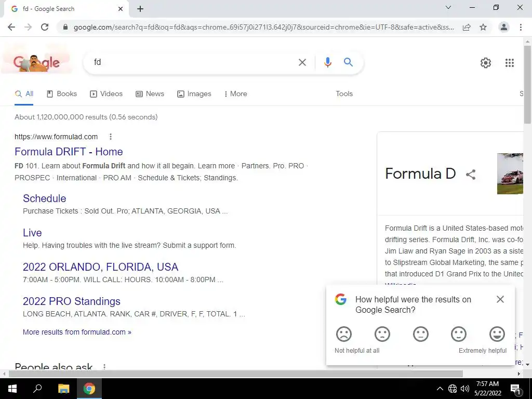
Task: Dismiss the helpfulness survey popup
Action: pyautogui.click(x=500, y=299)
